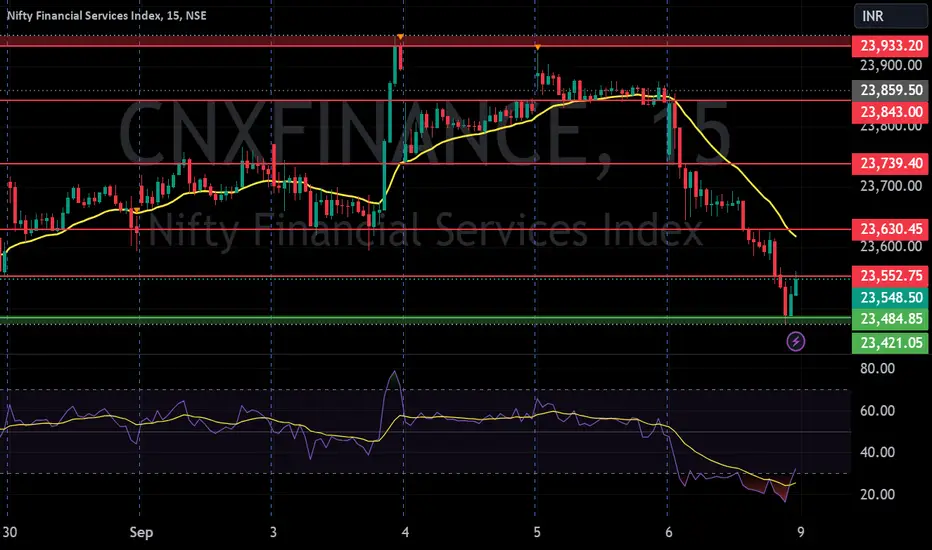
Task: Select the 23,933.20 red price label
Action: (x=890, y=46)
